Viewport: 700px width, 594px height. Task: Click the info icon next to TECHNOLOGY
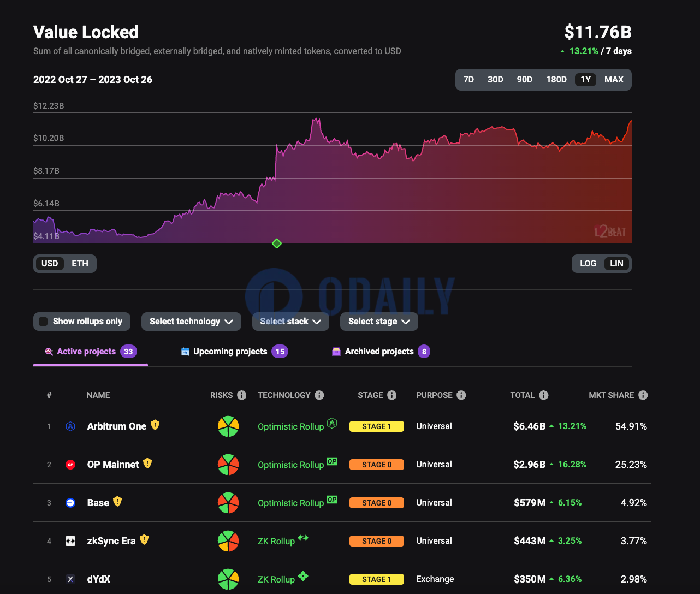click(x=319, y=395)
